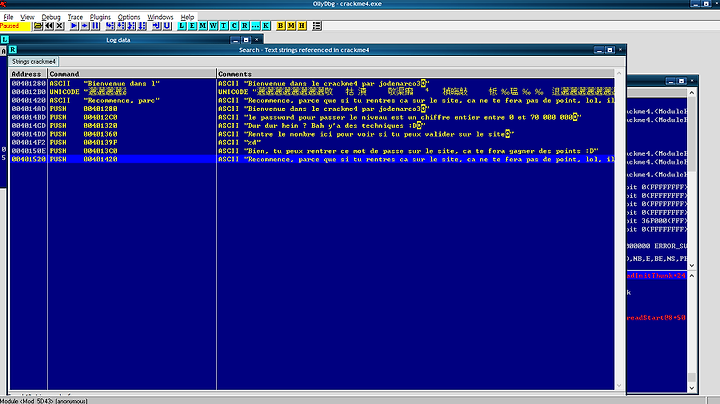
Task: Open debugging options list icon
Action: click(316, 26)
